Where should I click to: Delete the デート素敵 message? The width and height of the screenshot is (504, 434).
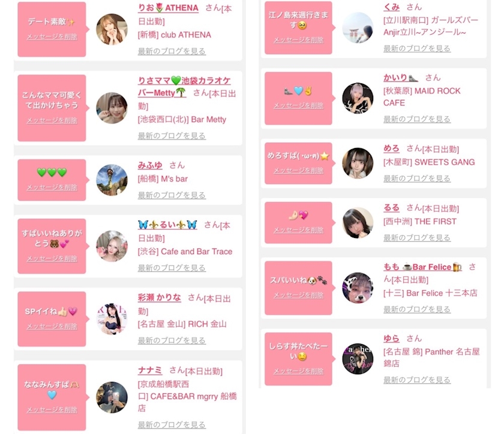tap(52, 37)
